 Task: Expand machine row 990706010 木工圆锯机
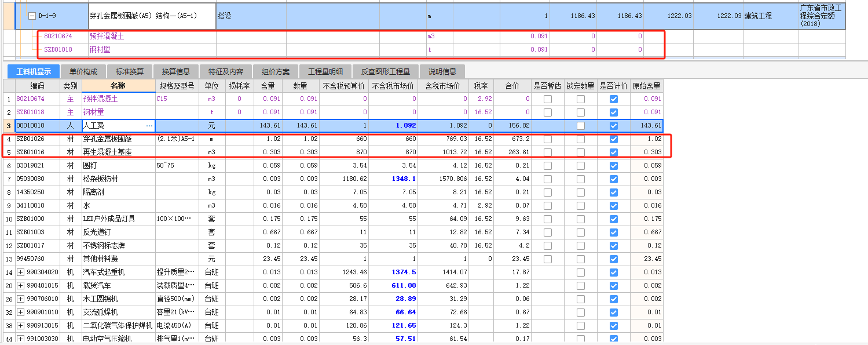click(x=21, y=299)
